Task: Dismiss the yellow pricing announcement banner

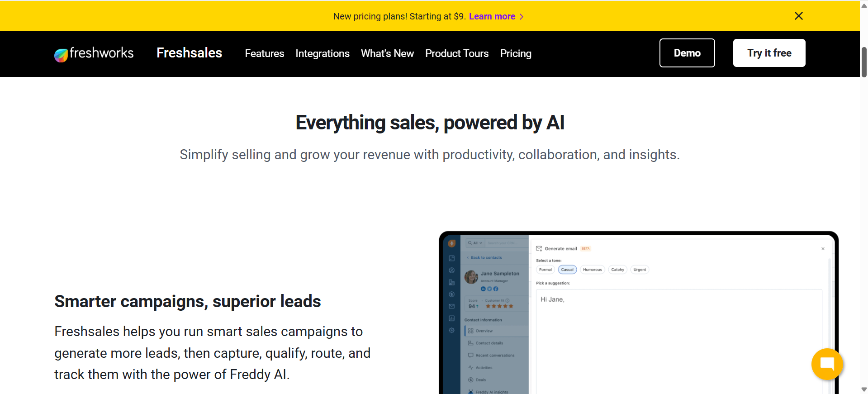Action: tap(798, 16)
